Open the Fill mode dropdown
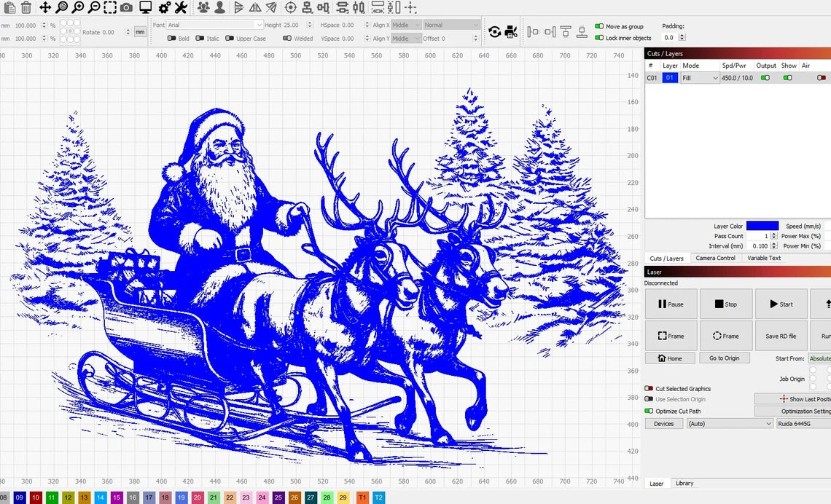Screen dimensions: 831x504 pos(700,78)
